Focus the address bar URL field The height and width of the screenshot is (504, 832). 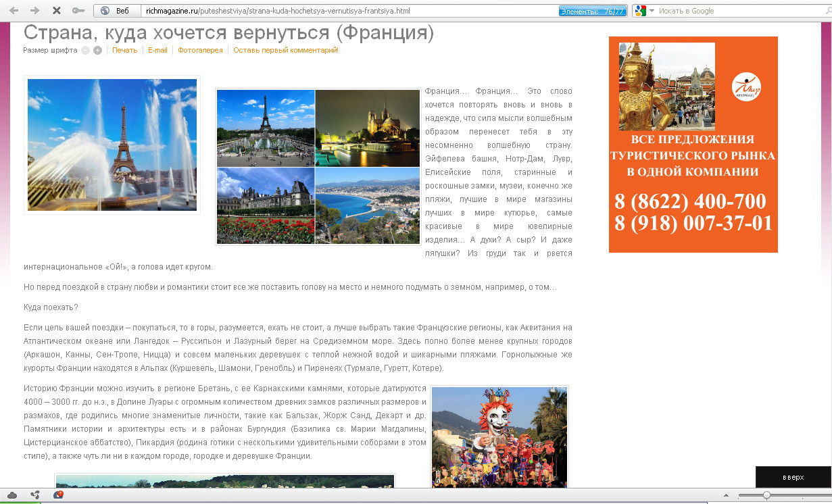pyautogui.click(x=348, y=11)
